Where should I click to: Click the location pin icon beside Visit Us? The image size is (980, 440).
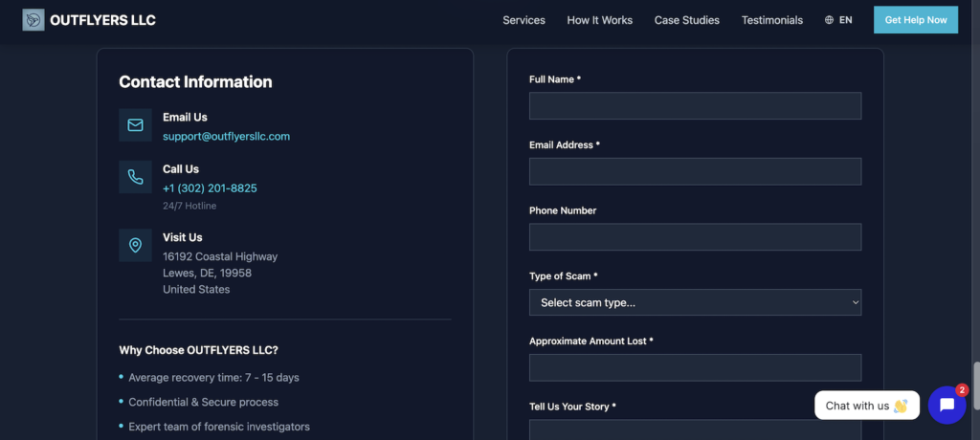135,245
